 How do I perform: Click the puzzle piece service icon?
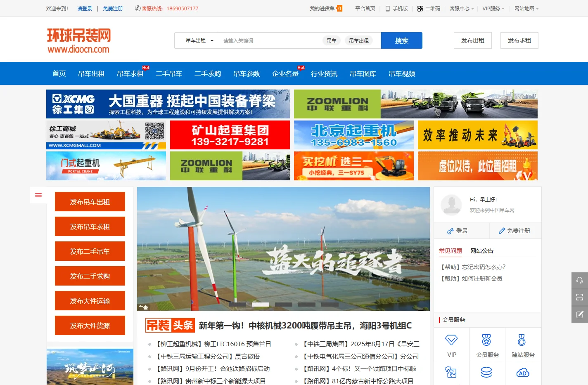[451, 372]
